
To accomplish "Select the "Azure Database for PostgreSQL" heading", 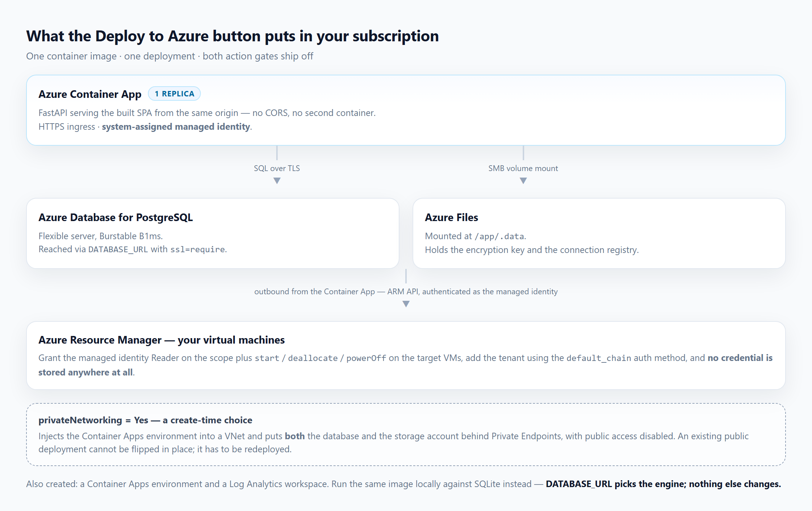I will coord(116,217).
